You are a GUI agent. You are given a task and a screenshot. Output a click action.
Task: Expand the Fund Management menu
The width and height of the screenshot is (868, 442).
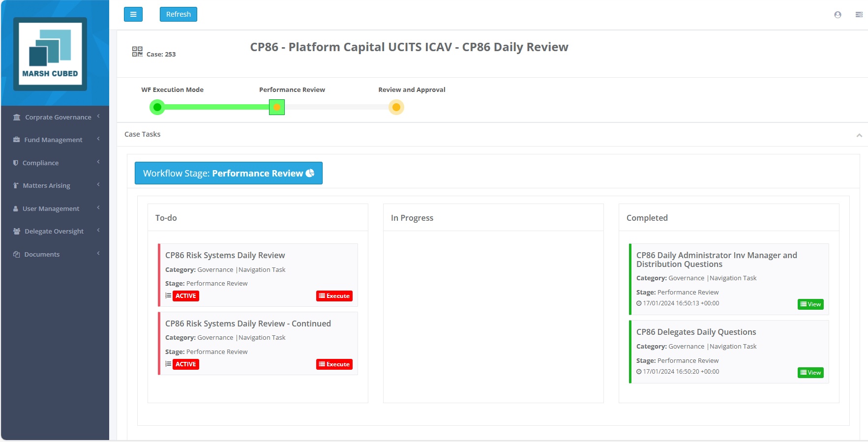pyautogui.click(x=53, y=140)
